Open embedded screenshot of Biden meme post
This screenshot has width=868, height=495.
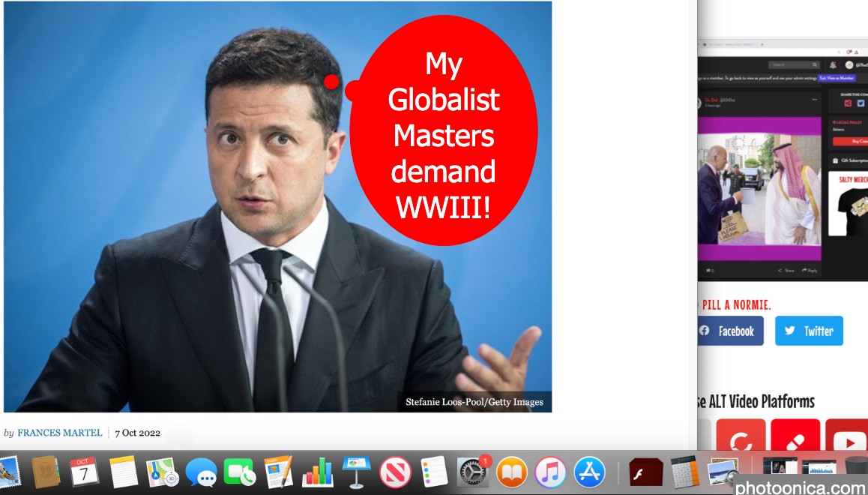pyautogui.click(x=759, y=189)
